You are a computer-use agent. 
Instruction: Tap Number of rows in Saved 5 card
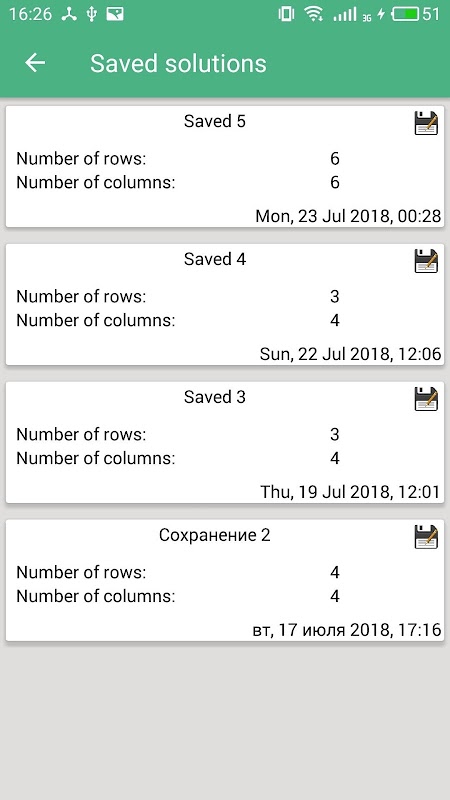tap(81, 159)
